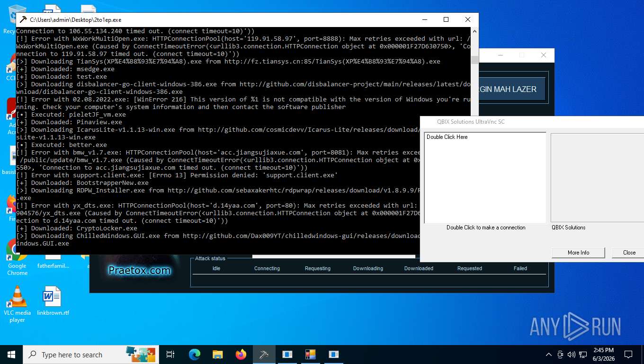Click the Task View taskbar icon
This screenshot has height=364, width=644.
click(170, 355)
